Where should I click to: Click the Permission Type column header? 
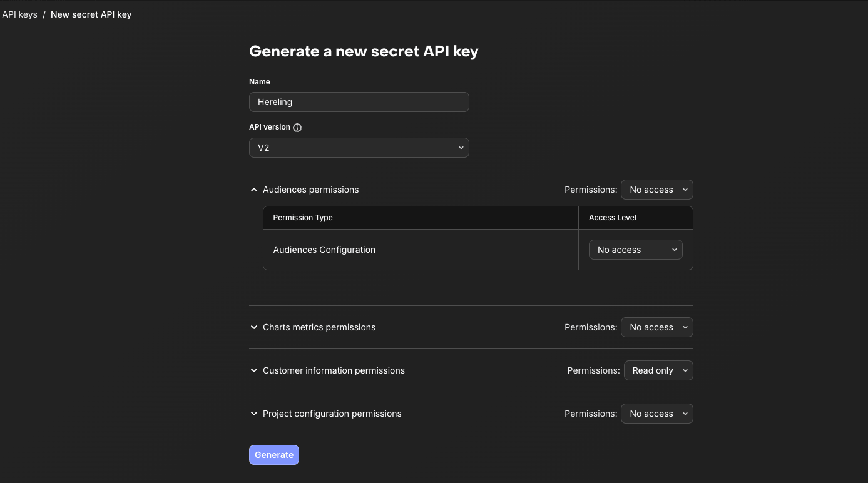303,218
